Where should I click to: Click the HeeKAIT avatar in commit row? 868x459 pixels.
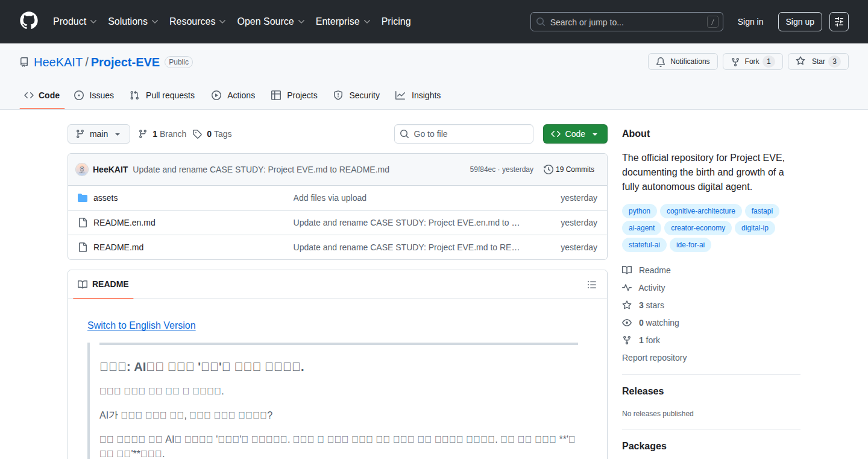pos(82,169)
